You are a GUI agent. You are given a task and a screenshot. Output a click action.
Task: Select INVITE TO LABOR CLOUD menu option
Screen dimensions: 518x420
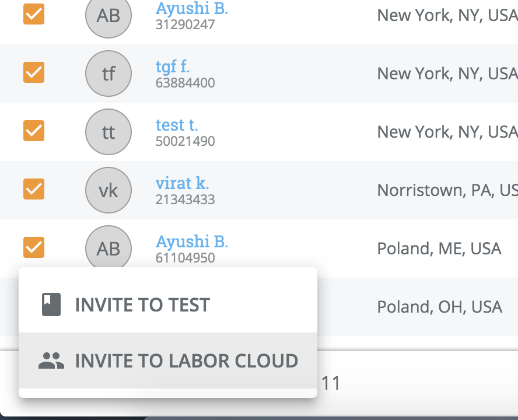click(x=186, y=360)
